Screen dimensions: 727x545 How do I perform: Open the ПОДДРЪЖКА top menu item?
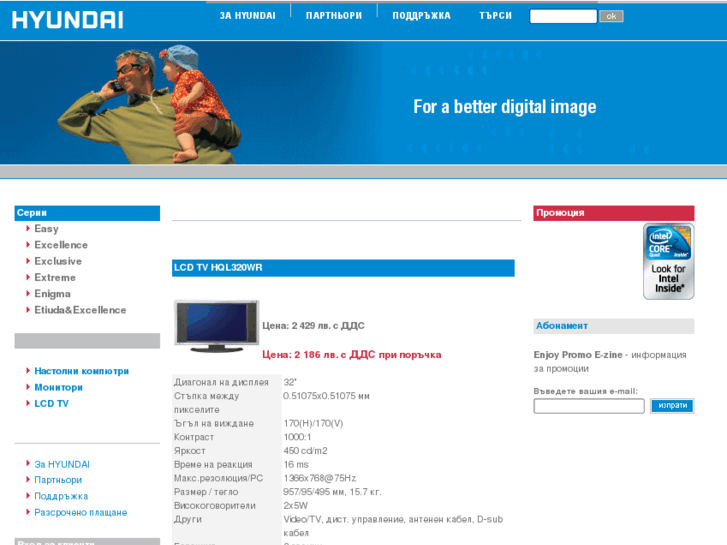point(421,16)
